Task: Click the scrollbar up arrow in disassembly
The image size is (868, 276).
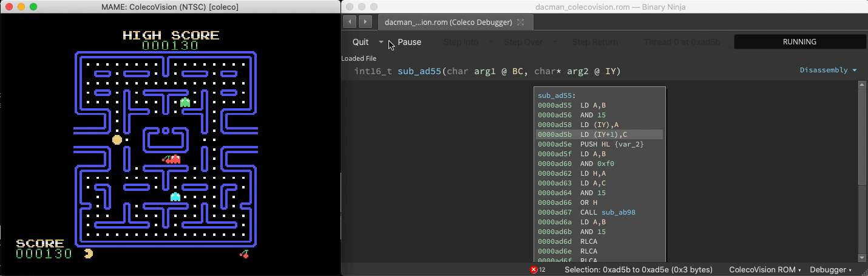Action: coord(862,85)
